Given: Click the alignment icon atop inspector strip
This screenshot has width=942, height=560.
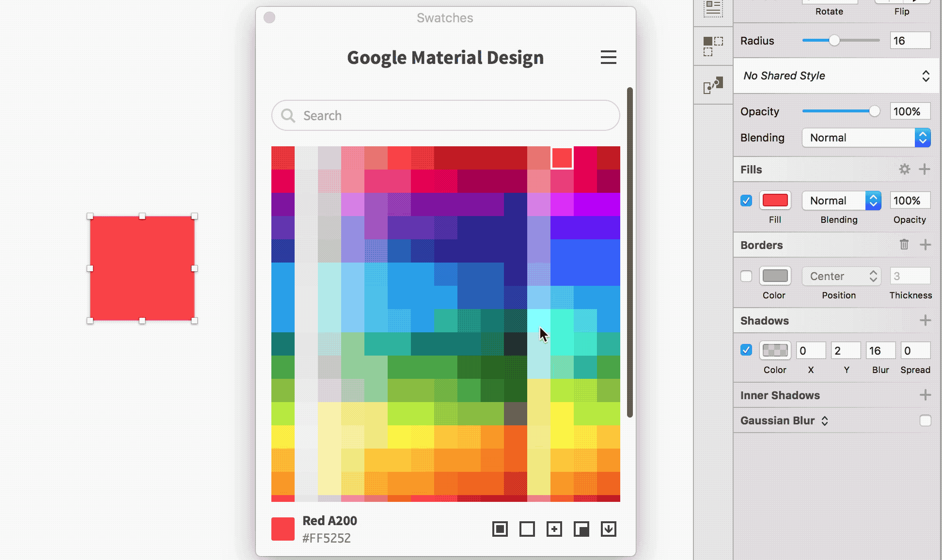Looking at the screenshot, I should (713, 9).
